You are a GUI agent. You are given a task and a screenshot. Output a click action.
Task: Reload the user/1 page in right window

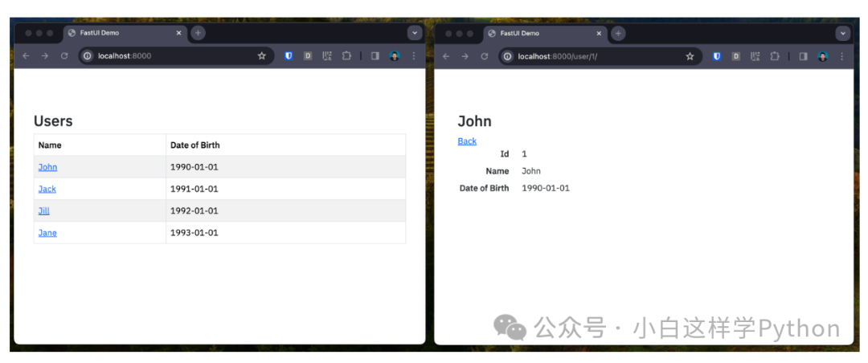pyautogui.click(x=485, y=56)
